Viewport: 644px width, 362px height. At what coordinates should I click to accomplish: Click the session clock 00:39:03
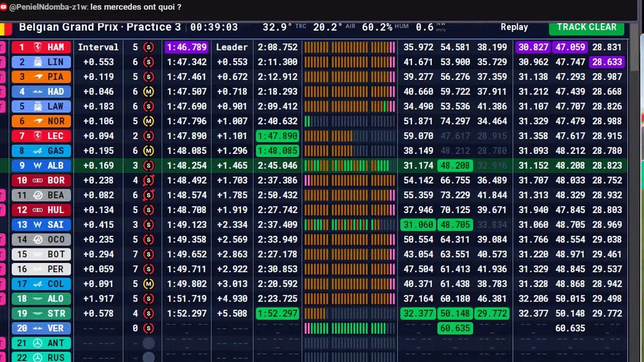(x=214, y=27)
